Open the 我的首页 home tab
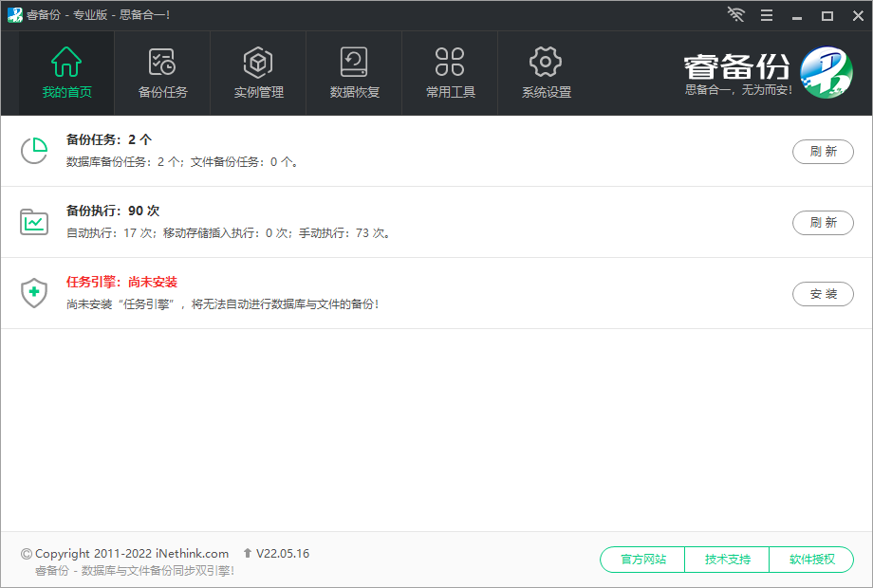 point(66,73)
